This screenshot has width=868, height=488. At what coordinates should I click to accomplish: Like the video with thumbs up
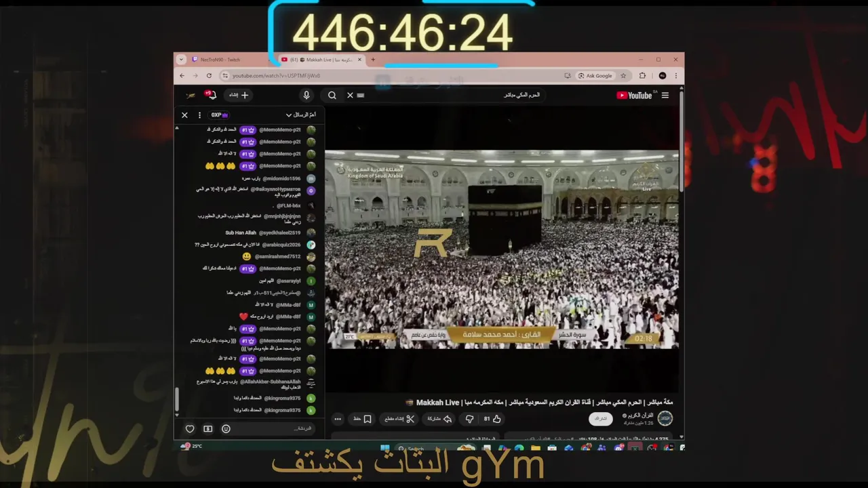click(x=492, y=419)
